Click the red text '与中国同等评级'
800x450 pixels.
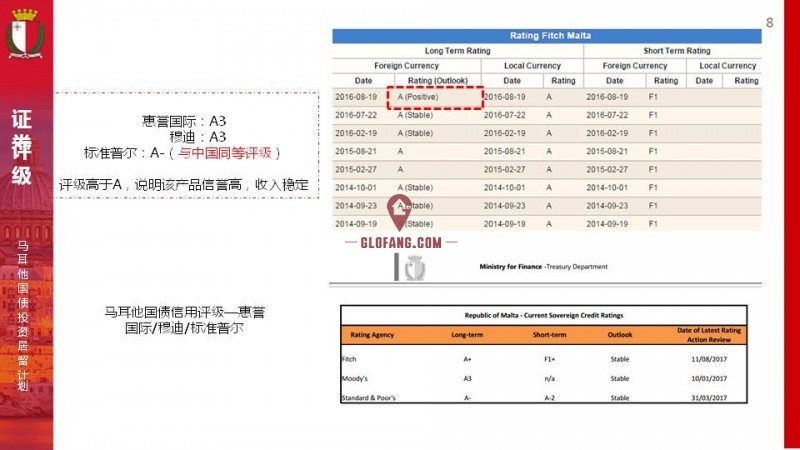[224, 153]
